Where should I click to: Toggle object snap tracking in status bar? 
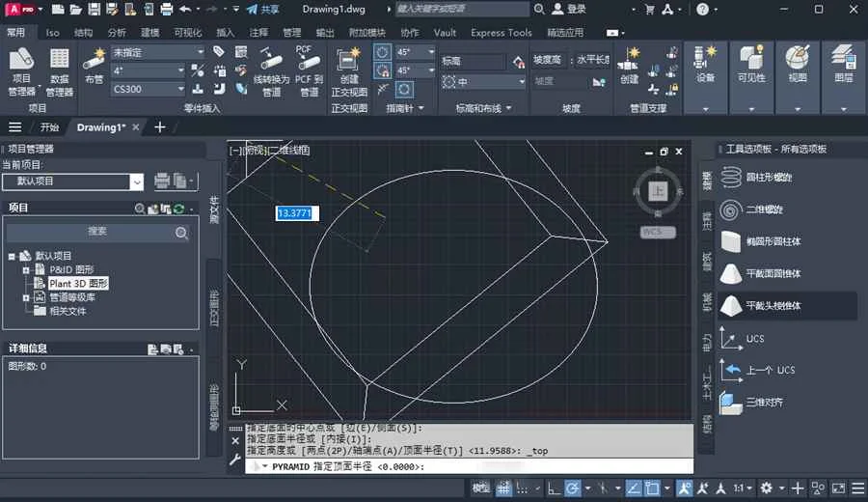tap(634, 488)
